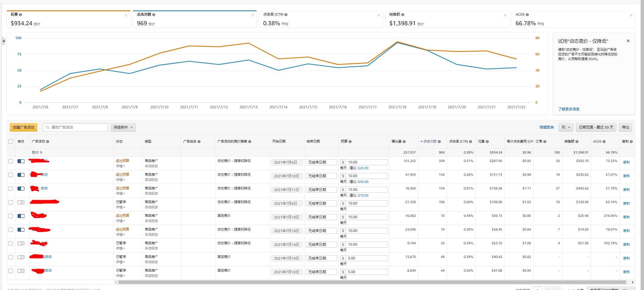Close the 点击率 (CTR) metric card

[379, 15]
